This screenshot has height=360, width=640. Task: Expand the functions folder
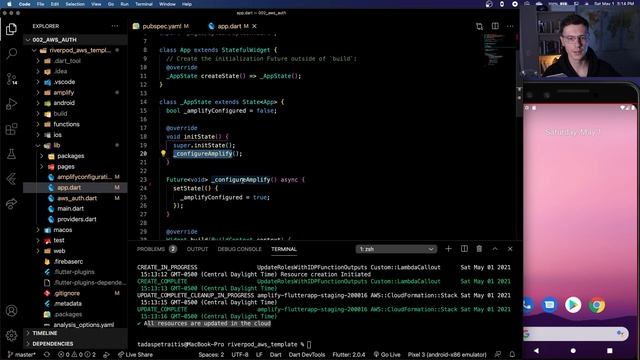pos(76,124)
